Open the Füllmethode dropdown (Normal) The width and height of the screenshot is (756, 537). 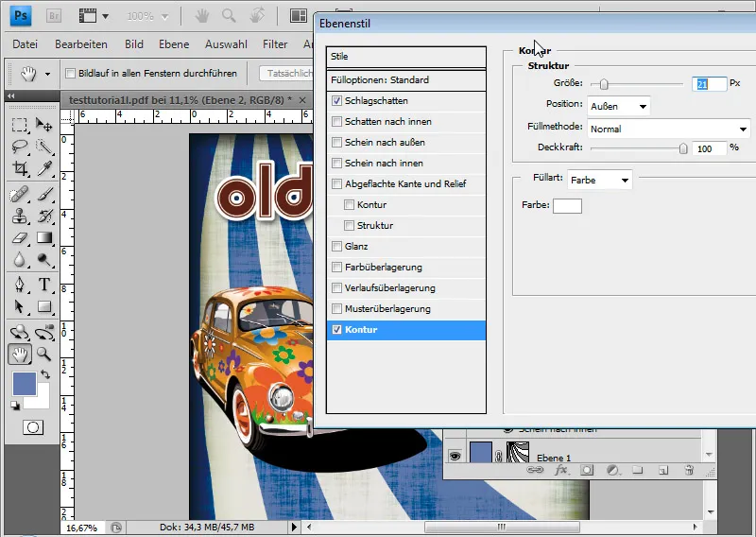(669, 129)
